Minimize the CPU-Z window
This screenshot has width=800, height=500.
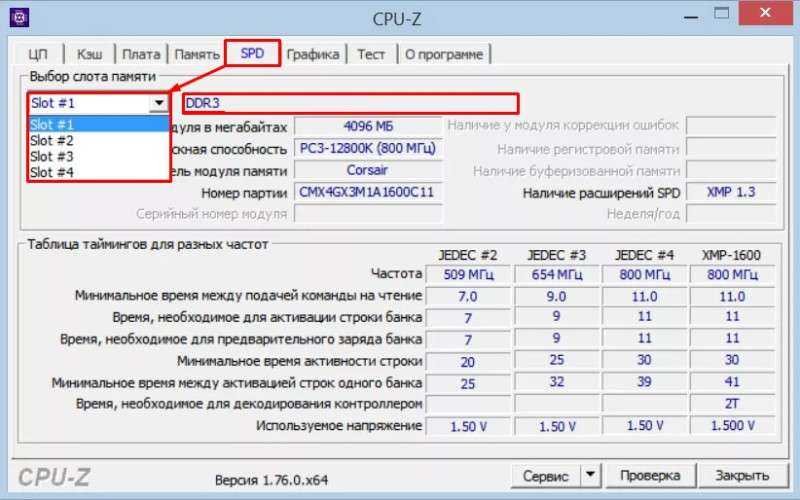click(x=691, y=17)
